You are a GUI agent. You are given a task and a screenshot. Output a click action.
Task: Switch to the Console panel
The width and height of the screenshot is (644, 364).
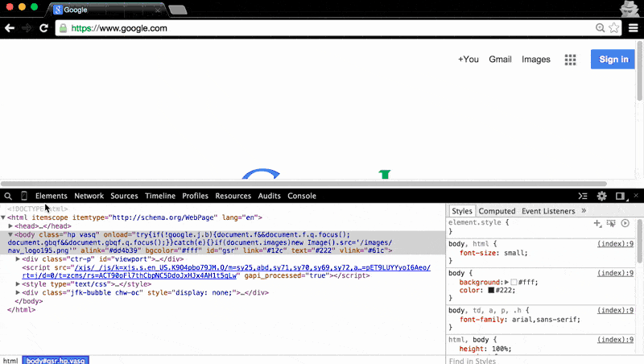pyautogui.click(x=302, y=196)
